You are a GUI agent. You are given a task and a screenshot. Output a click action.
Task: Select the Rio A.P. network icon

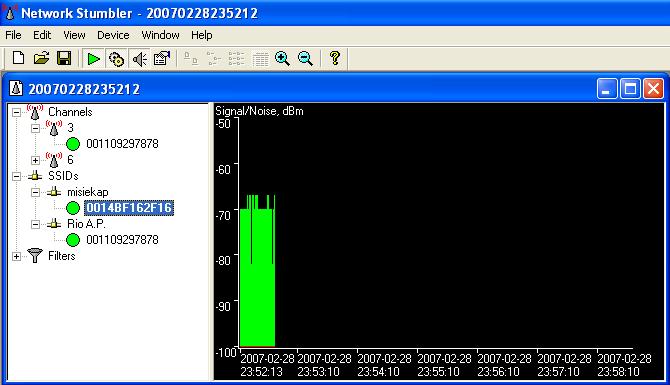(54, 224)
